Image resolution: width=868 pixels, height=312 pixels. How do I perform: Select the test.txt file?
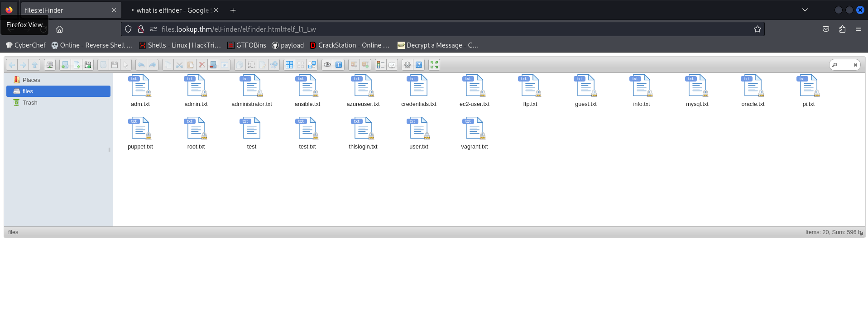307,134
